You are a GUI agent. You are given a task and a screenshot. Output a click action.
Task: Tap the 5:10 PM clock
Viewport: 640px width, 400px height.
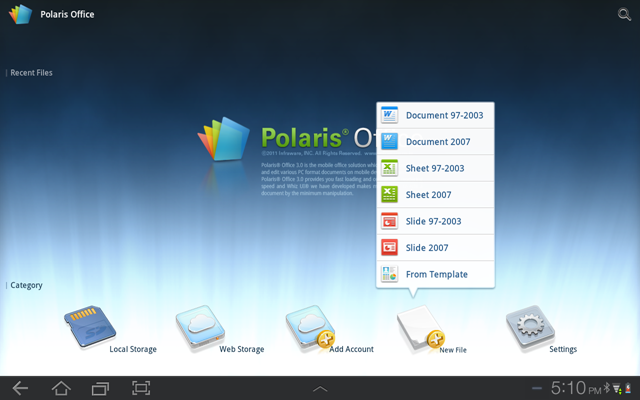[576, 388]
